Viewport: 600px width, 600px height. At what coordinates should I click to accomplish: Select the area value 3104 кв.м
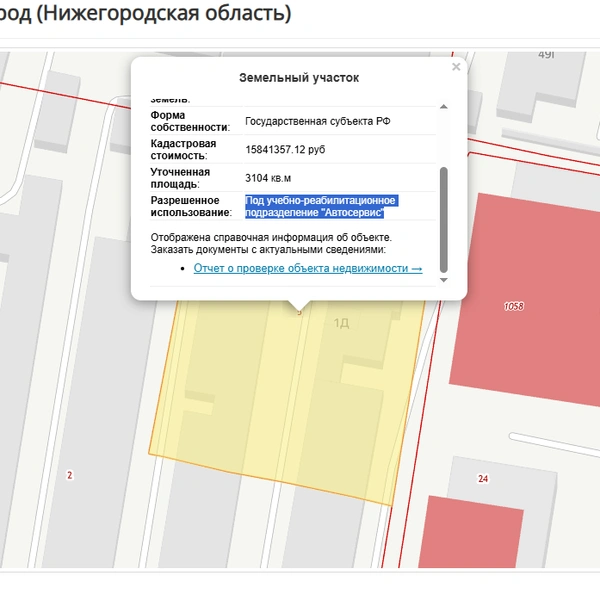tap(268, 178)
